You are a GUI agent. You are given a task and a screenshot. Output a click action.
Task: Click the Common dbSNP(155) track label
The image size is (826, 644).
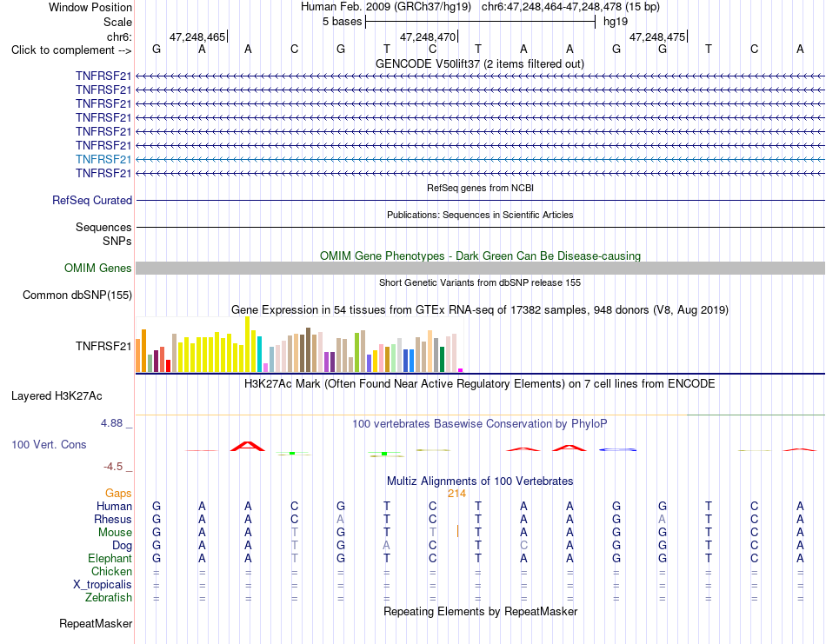tap(77, 295)
